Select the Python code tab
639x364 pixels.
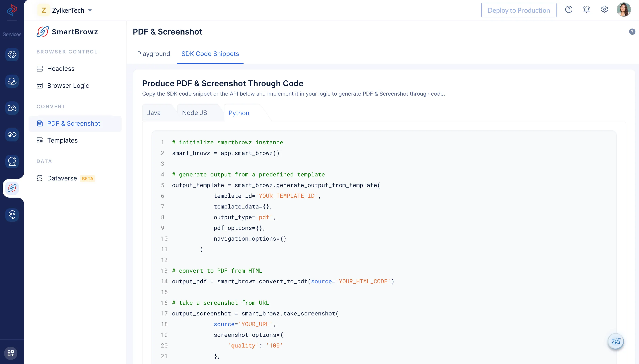tap(239, 113)
